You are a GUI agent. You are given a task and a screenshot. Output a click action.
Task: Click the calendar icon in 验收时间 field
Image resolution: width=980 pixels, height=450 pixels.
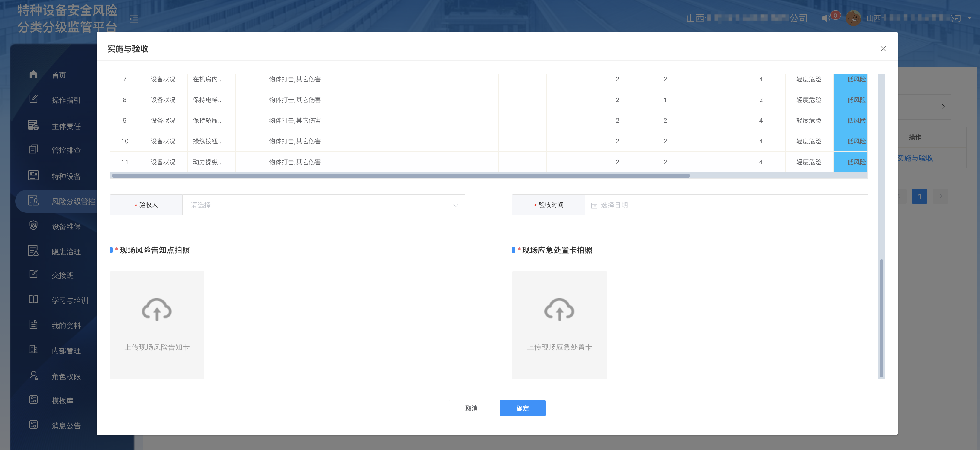pyautogui.click(x=594, y=205)
